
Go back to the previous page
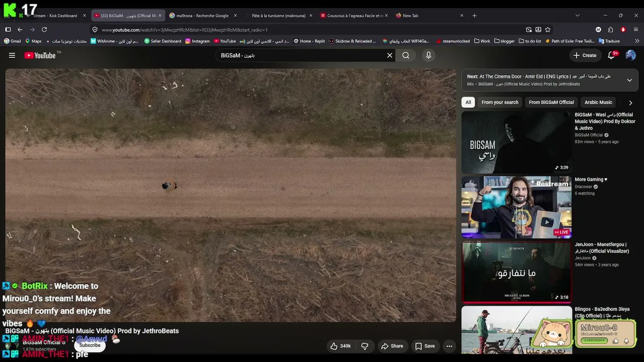pyautogui.click(x=20, y=30)
